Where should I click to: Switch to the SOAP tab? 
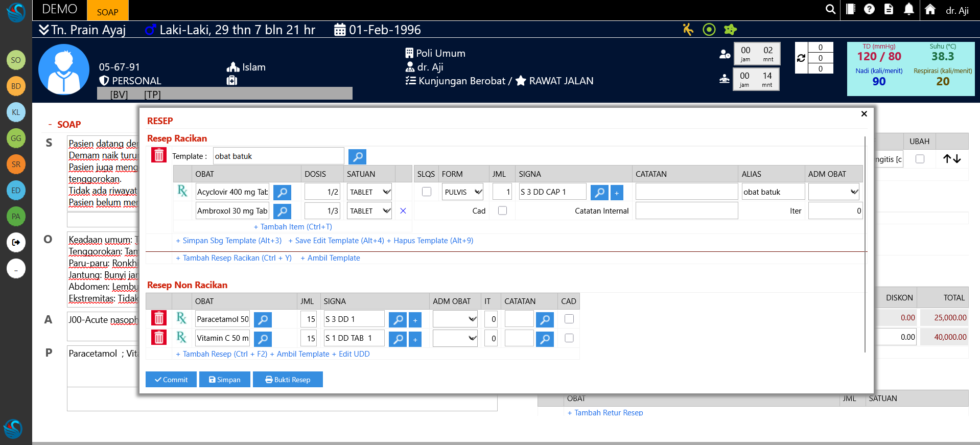(x=107, y=12)
